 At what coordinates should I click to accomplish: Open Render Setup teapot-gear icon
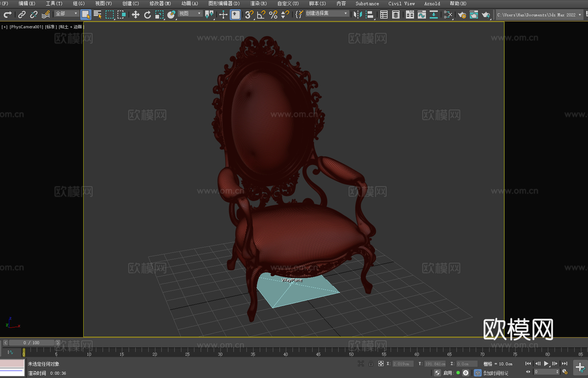pos(462,14)
